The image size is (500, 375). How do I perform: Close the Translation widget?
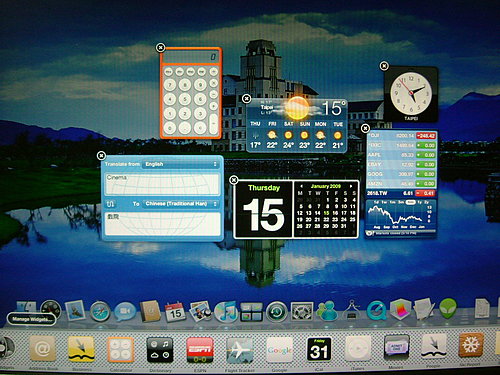click(x=101, y=155)
